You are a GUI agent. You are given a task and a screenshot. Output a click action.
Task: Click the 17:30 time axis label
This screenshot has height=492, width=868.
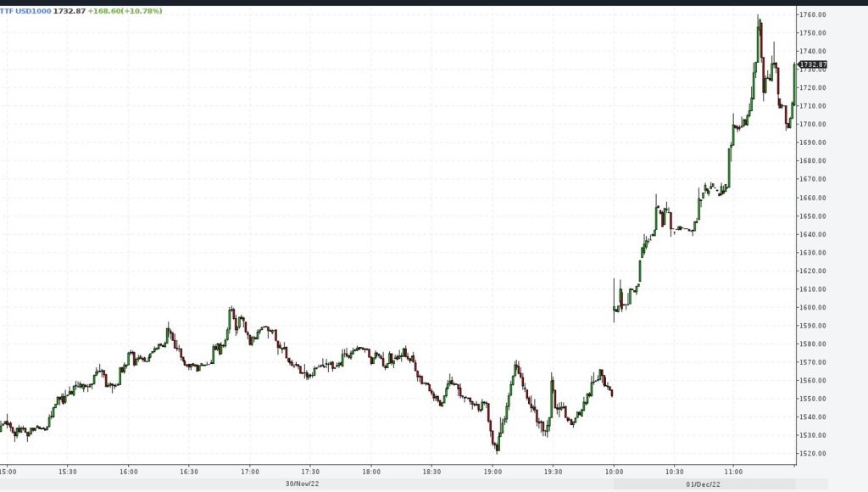point(310,472)
